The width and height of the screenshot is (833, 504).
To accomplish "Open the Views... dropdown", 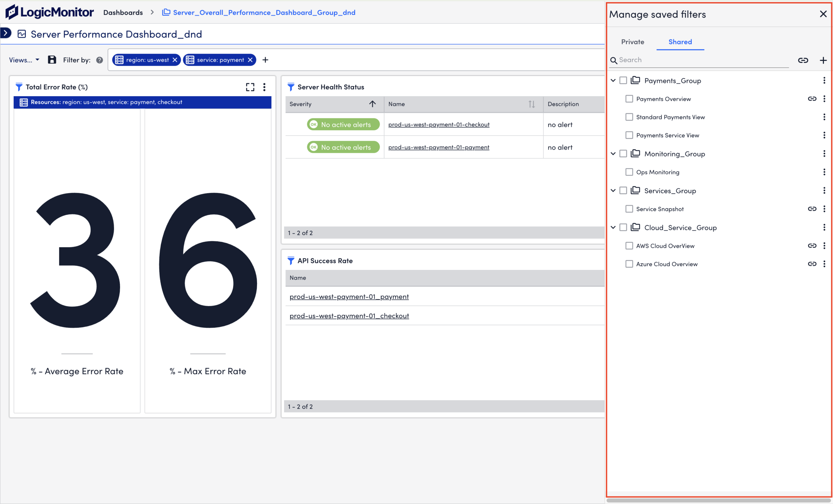I will click(x=24, y=60).
